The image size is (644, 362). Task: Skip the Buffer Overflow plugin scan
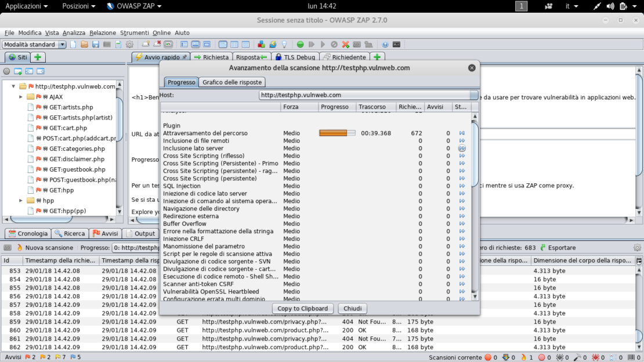coord(462,224)
